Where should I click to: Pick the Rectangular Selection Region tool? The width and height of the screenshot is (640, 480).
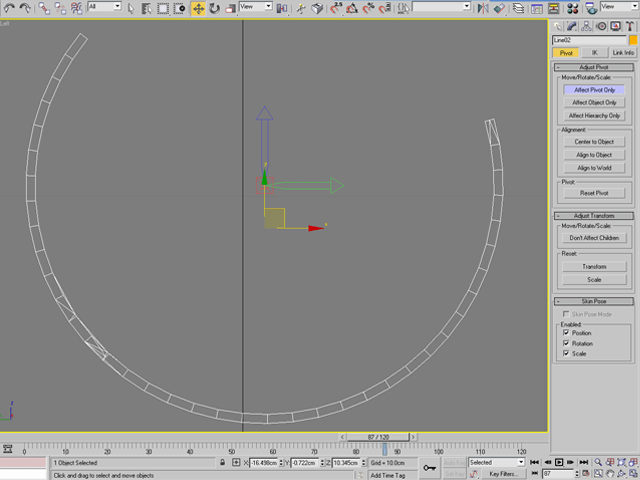point(163,8)
